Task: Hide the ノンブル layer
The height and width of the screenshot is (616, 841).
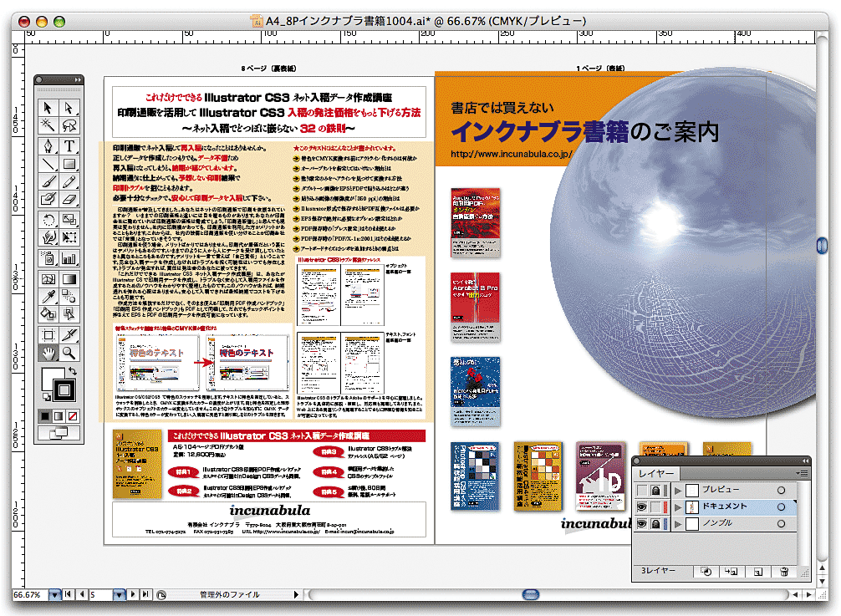Action: point(641,523)
